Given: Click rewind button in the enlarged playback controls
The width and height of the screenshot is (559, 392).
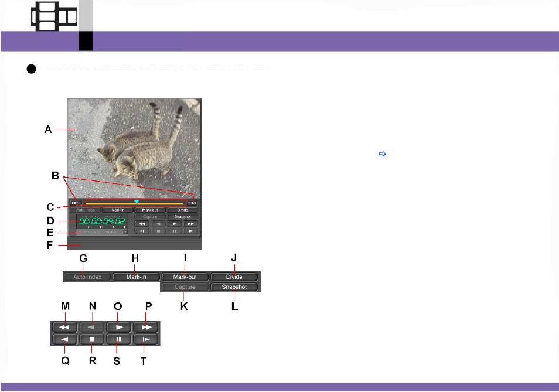Looking at the screenshot, I should (x=64, y=327).
